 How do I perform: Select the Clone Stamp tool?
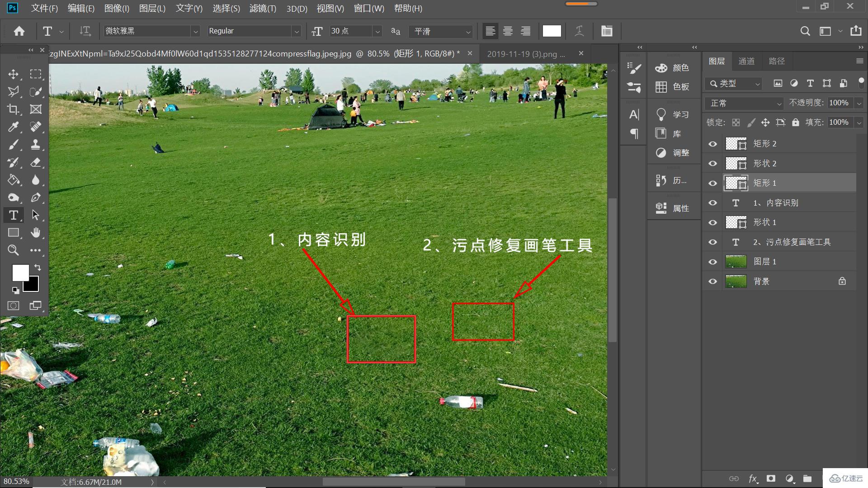[36, 145]
